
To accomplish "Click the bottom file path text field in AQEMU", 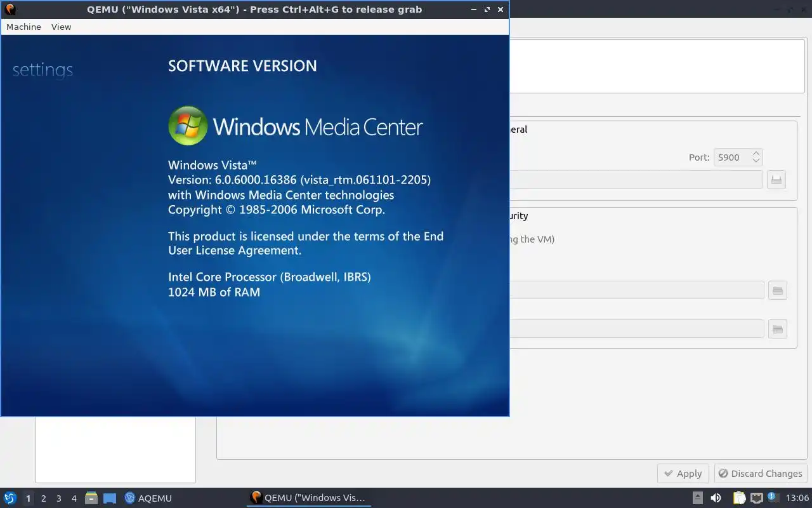I will pyautogui.click(x=636, y=328).
